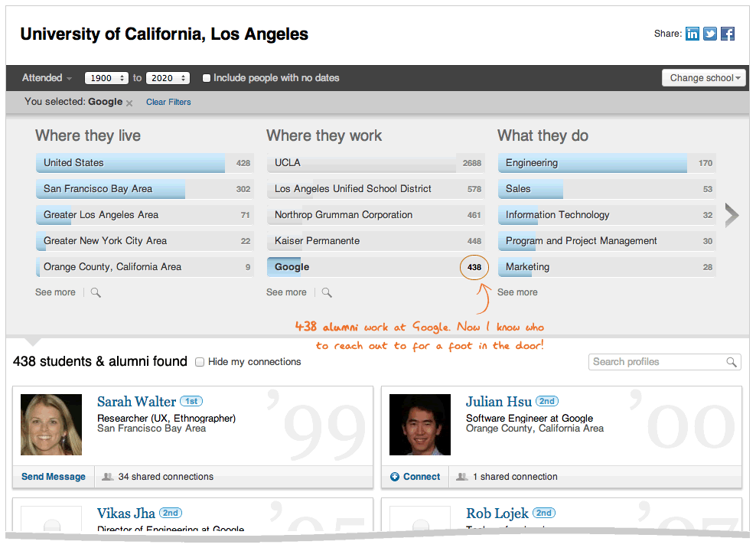
Task: Click the search icon in Search profiles box
Action: coord(732,362)
